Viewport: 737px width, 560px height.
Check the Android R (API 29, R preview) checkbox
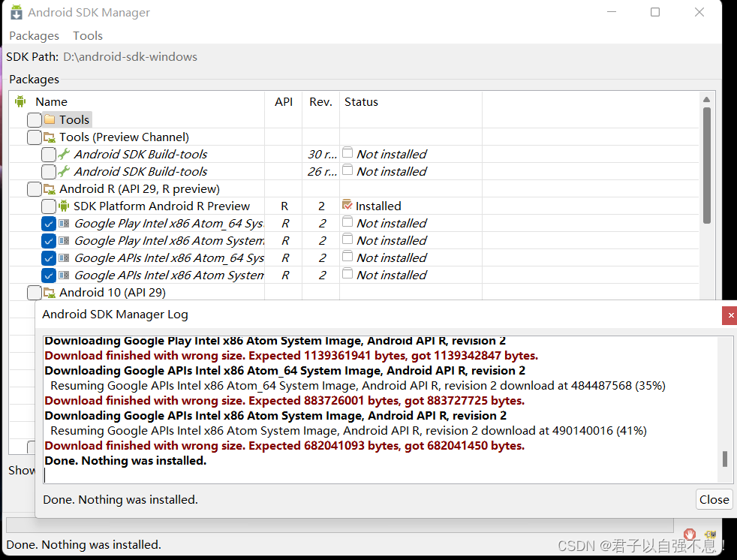[x=35, y=189]
